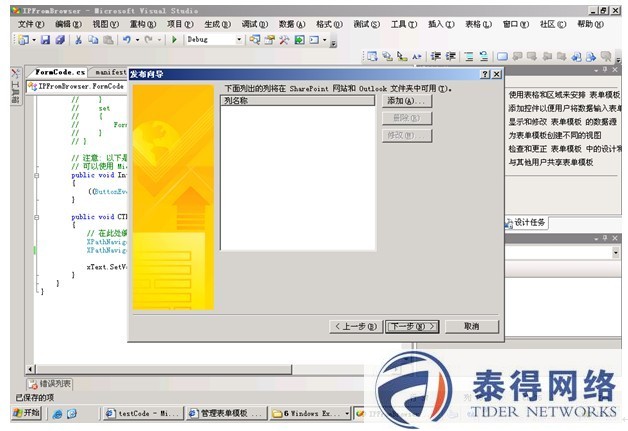This screenshot has height=431, width=628.
Task: Open the Properties window icon
Action: [x=270, y=40]
